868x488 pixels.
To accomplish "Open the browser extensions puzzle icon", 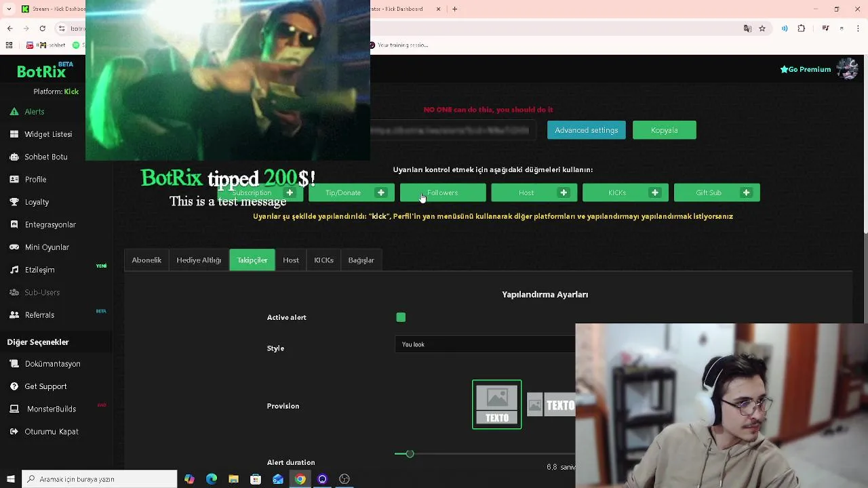I will point(802,28).
